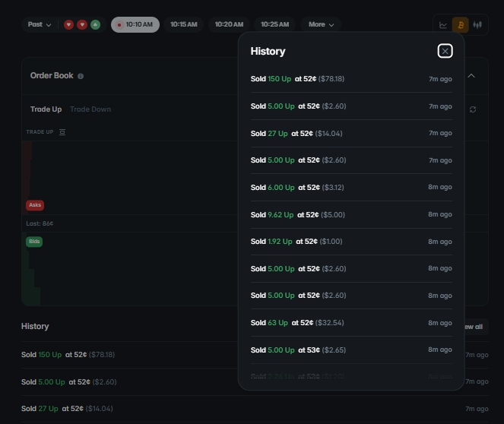Image resolution: width=504 pixels, height=424 pixels.
Task: Switch to line chart view icon
Action: click(x=443, y=25)
